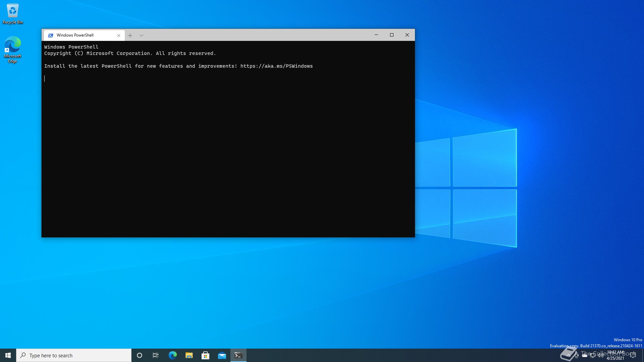The image size is (644, 362).
Task: Click the PowerShell icon on the tab
Action: pyautogui.click(x=51, y=35)
